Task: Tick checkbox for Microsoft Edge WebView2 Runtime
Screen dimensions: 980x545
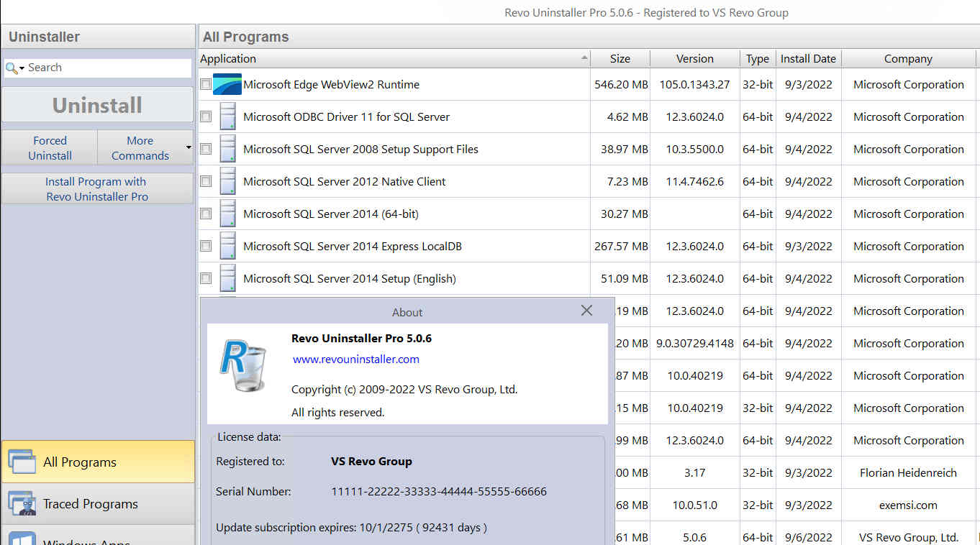Action: (206, 84)
